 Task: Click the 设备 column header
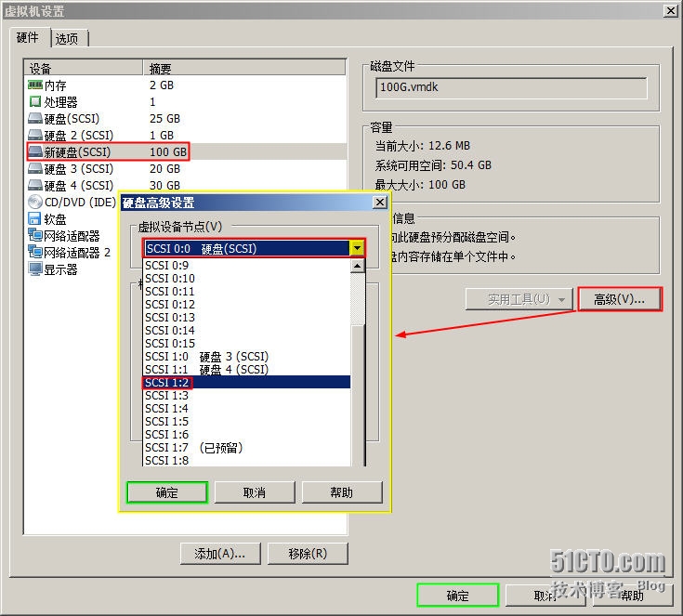pyautogui.click(x=84, y=68)
